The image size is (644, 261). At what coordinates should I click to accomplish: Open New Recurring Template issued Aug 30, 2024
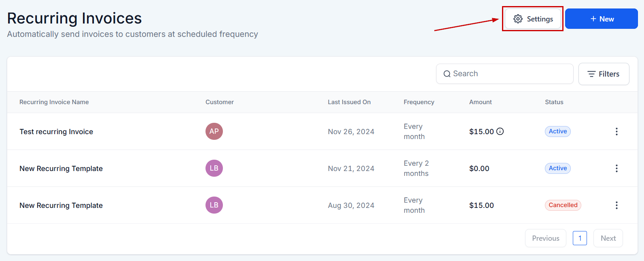point(61,205)
